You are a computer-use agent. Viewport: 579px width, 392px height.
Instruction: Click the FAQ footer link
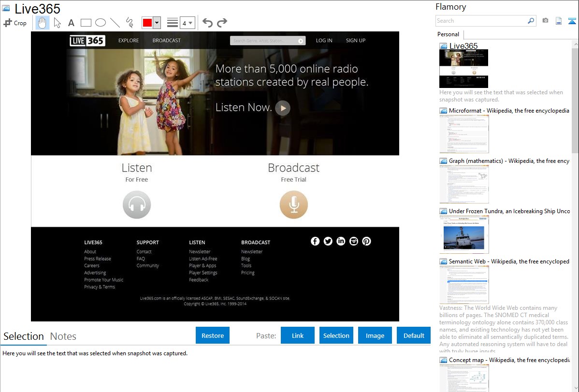tap(141, 259)
